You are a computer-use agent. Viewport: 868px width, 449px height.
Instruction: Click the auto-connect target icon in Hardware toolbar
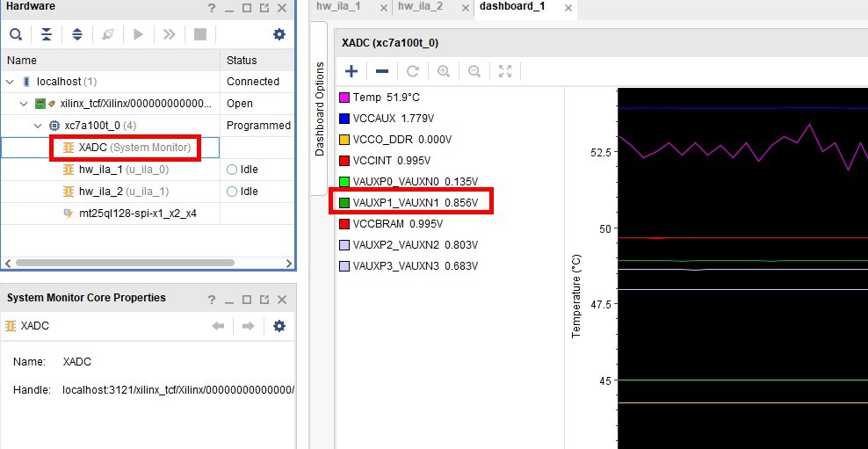pos(108,35)
